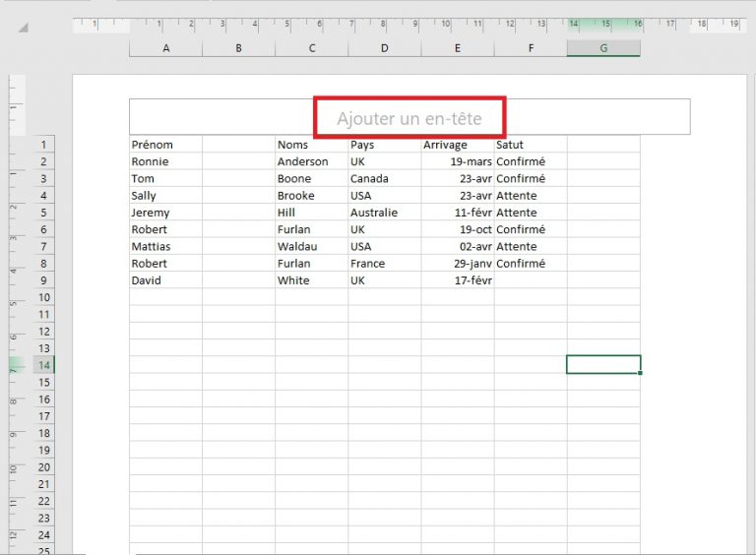Click the Select All corner triangle
Image resolution: width=756 pixels, height=555 pixels.
(24, 28)
